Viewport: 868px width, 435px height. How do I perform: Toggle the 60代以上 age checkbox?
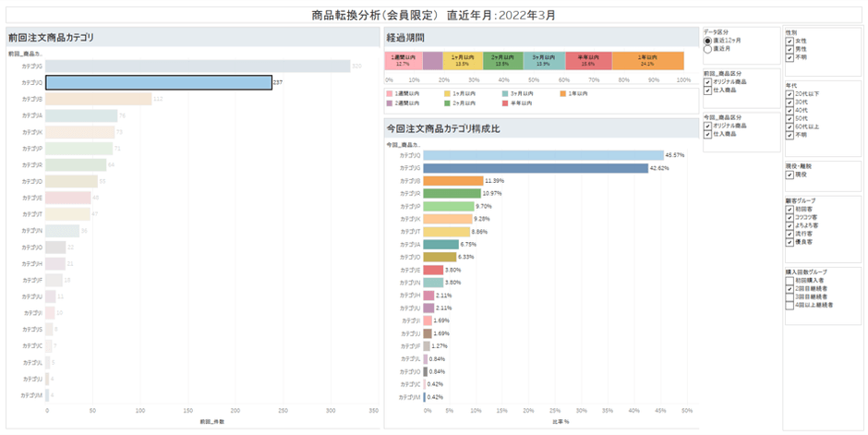[789, 126]
